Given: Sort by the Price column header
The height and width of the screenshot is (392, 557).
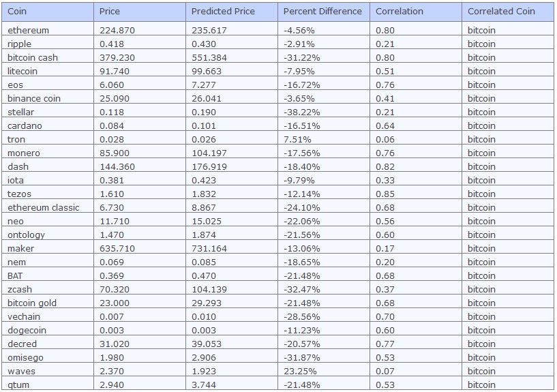Looking at the screenshot, I should tap(140, 12).
